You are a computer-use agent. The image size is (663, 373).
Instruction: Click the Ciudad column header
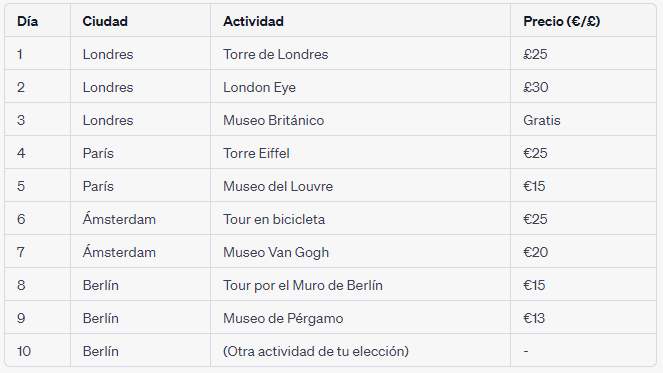point(105,21)
